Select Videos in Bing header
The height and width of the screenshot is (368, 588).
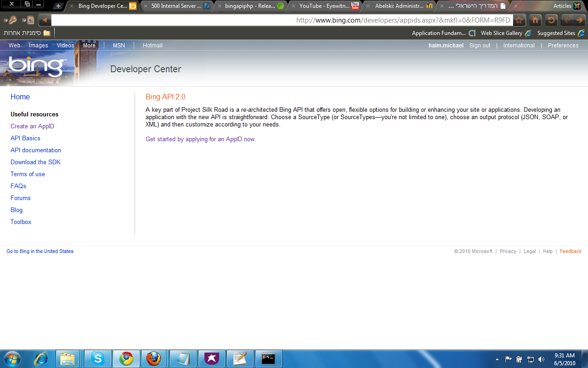click(x=65, y=46)
